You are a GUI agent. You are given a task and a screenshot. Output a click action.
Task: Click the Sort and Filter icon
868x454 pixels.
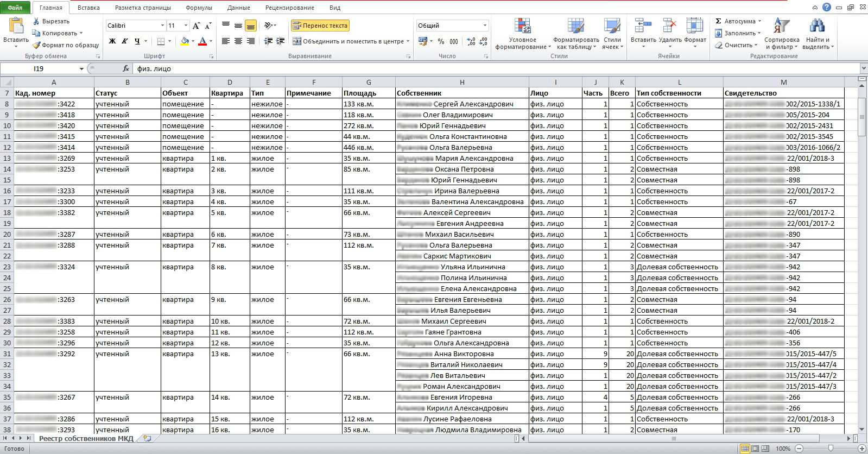click(781, 26)
